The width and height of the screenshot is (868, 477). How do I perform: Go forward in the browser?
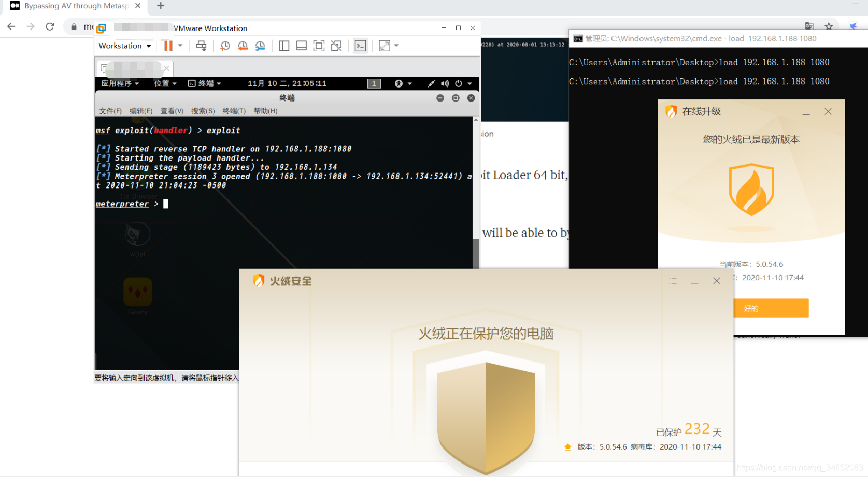coord(31,26)
